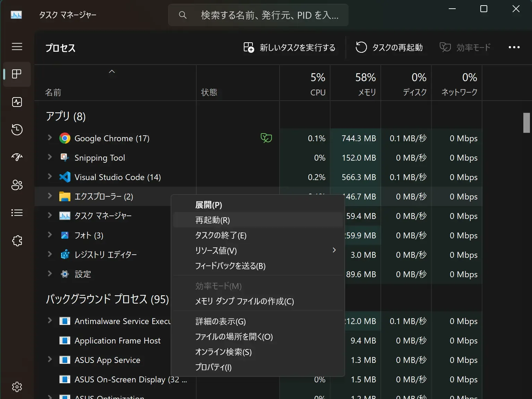Sort by the 名前 column header

point(115,83)
